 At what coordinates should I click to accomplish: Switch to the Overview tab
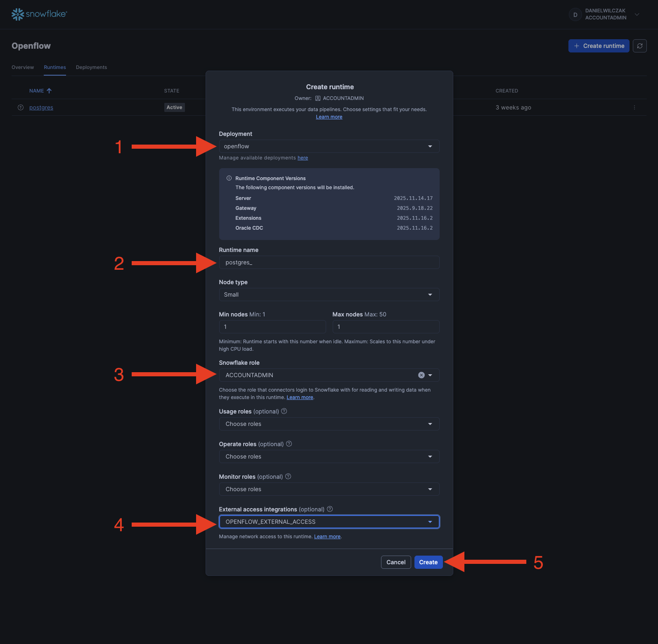coord(23,67)
